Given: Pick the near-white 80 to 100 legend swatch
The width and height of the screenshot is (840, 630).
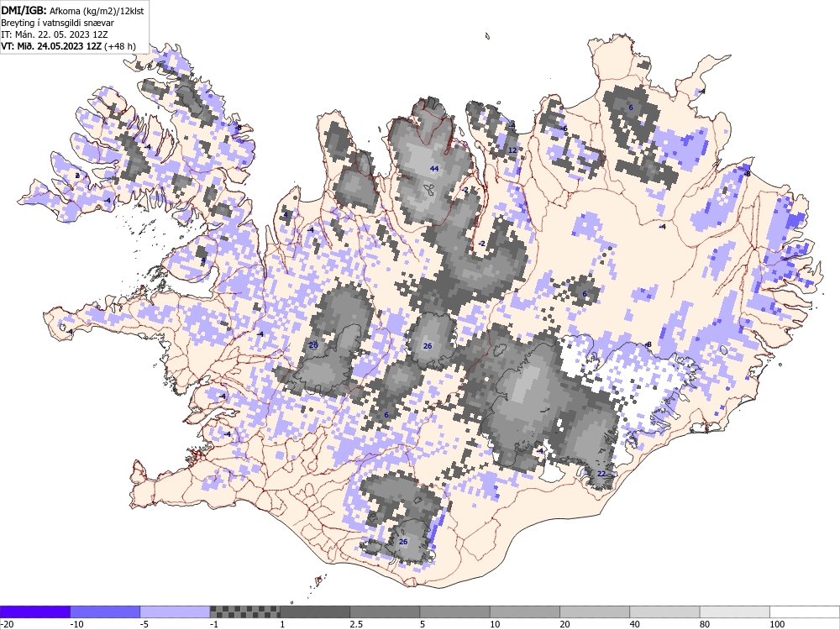Looking at the screenshot, I should click(735, 612).
